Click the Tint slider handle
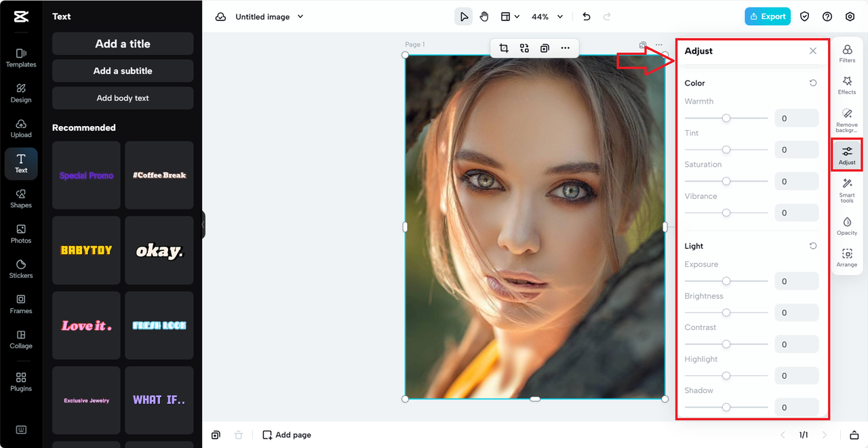 pyautogui.click(x=726, y=150)
